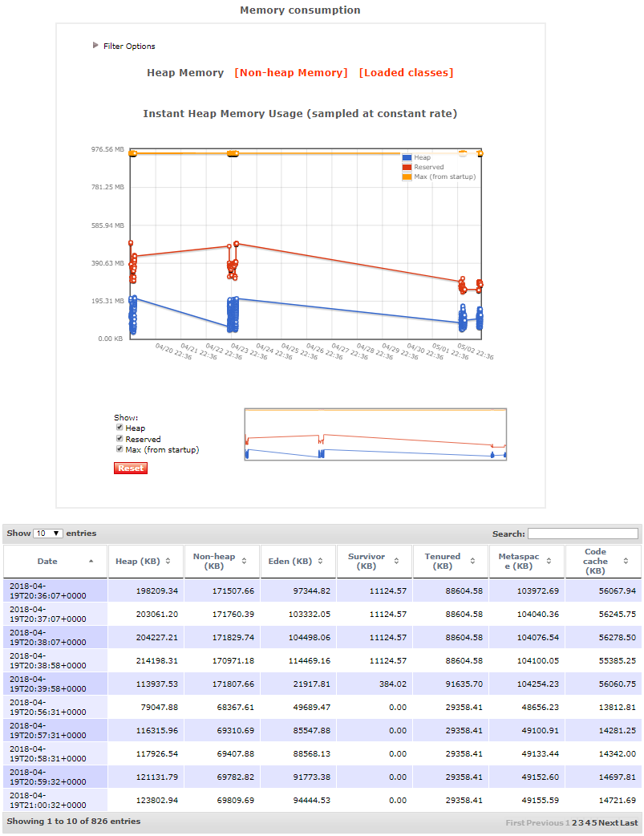Viewport: 644px width, 836px height.
Task: Click metaspace value 49133.44
Action: click(x=540, y=753)
